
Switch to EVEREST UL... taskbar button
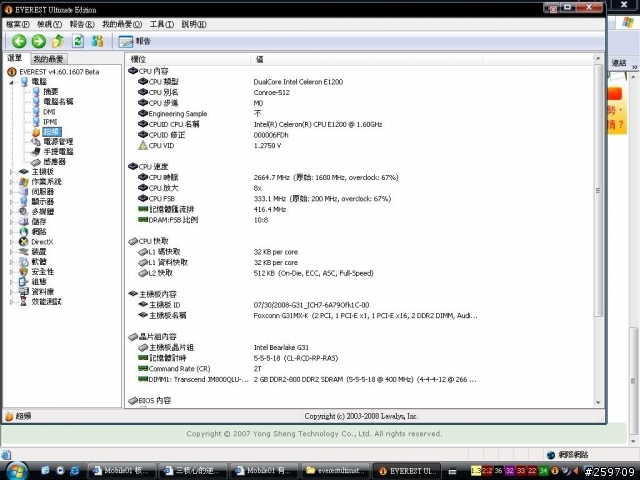click(408, 471)
